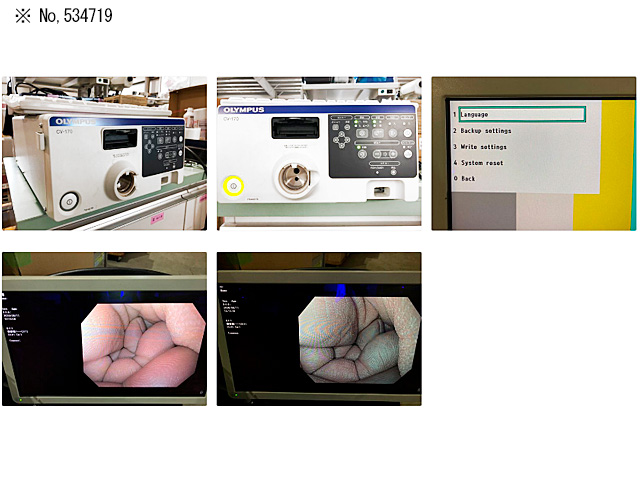
Task: Click the directional arrow pad on front-view control panel
Action: (341, 141)
